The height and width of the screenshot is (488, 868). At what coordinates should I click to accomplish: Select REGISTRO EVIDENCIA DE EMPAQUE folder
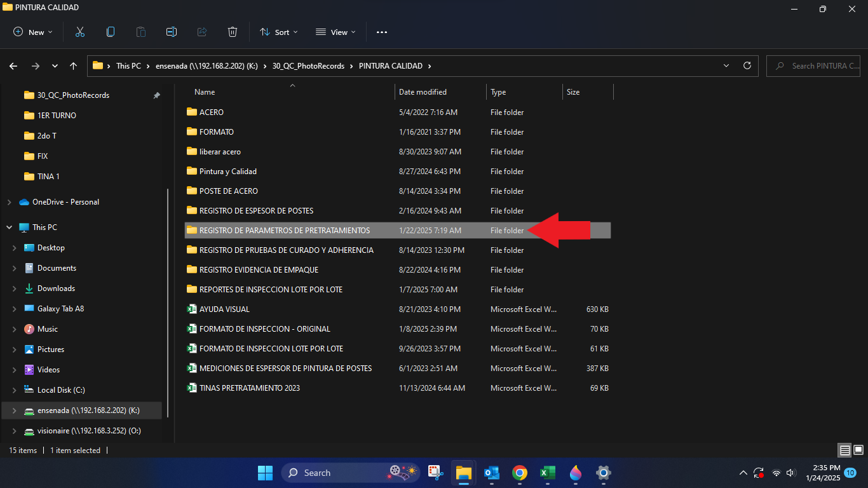tap(259, 270)
